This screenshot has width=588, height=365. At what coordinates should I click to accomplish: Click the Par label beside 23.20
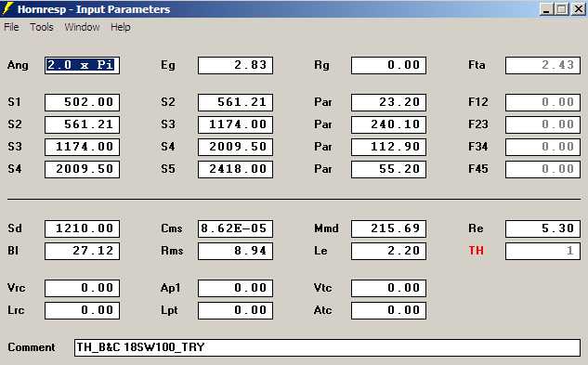pos(323,102)
